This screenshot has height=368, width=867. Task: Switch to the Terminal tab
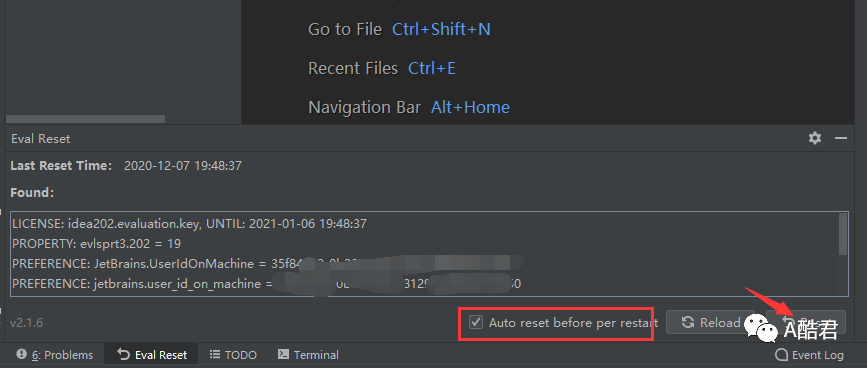click(x=308, y=355)
